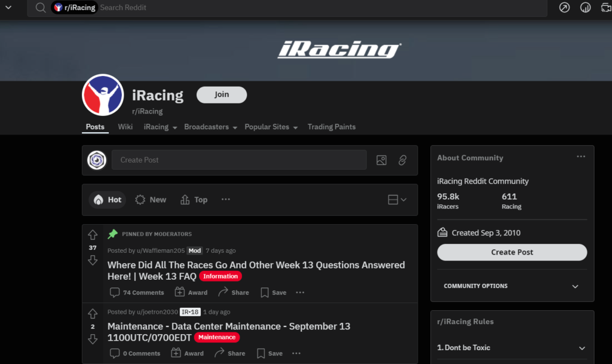Viewport: 612px width, 364px height.
Task: Filter by red Maintenance flair
Action: point(216,337)
